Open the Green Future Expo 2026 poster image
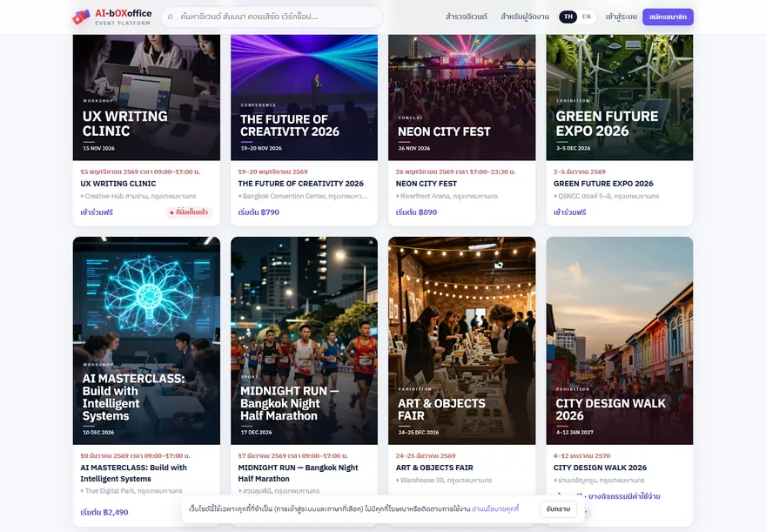The image size is (766, 532). coord(620,98)
